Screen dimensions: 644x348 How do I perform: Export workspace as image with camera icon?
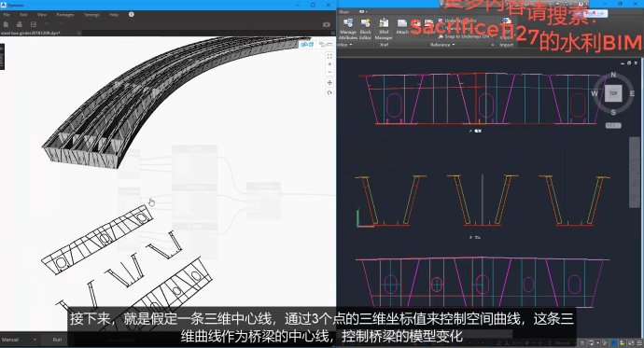326,24
